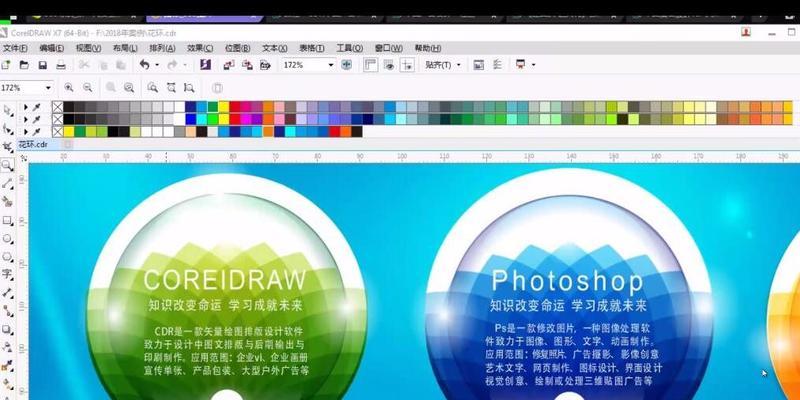
Task: Select the Pick tool in the toolbox
Action: click(x=7, y=110)
